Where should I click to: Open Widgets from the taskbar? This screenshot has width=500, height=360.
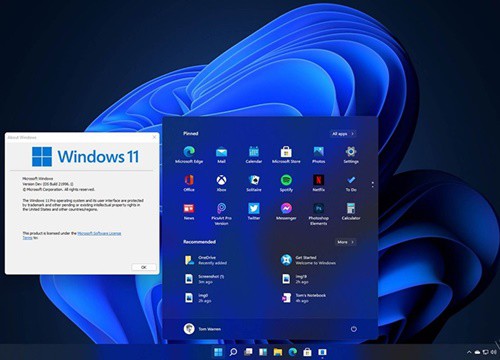[263, 352]
